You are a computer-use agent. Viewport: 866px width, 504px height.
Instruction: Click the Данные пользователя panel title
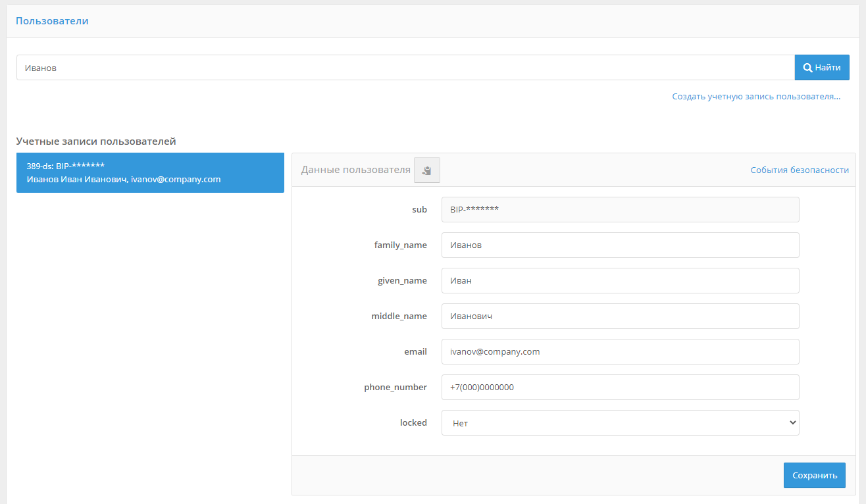point(355,170)
